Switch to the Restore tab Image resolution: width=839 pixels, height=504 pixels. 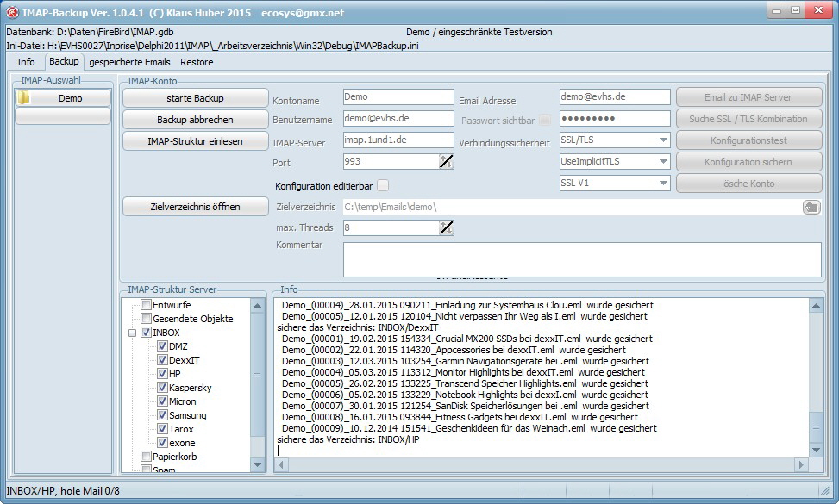pos(197,62)
